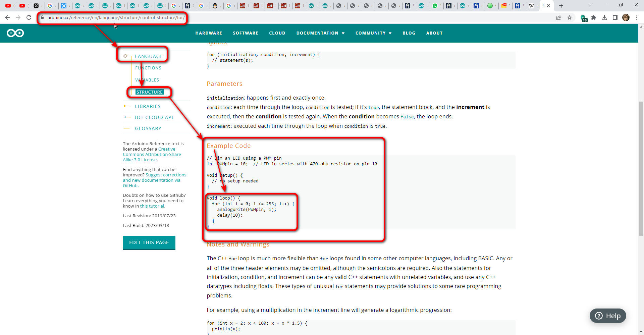Close the active tab
The image size is (644, 335).
pos(548,6)
